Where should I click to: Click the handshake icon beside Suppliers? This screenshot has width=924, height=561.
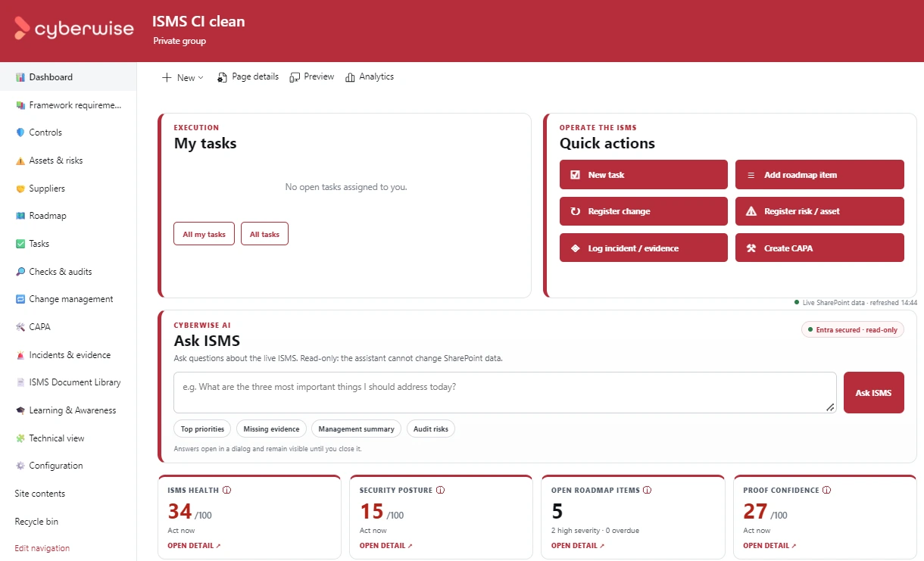tap(20, 189)
